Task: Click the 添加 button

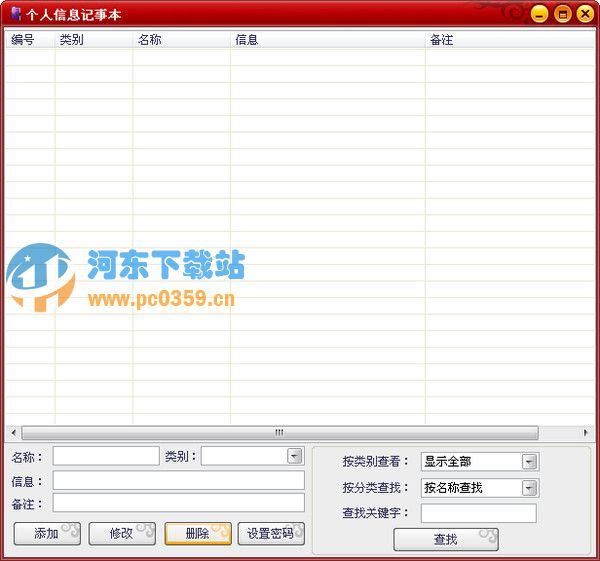Action: click(47, 533)
